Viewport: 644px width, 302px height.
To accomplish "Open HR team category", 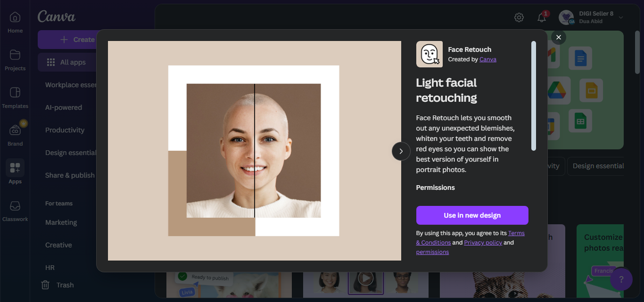I will [50, 268].
